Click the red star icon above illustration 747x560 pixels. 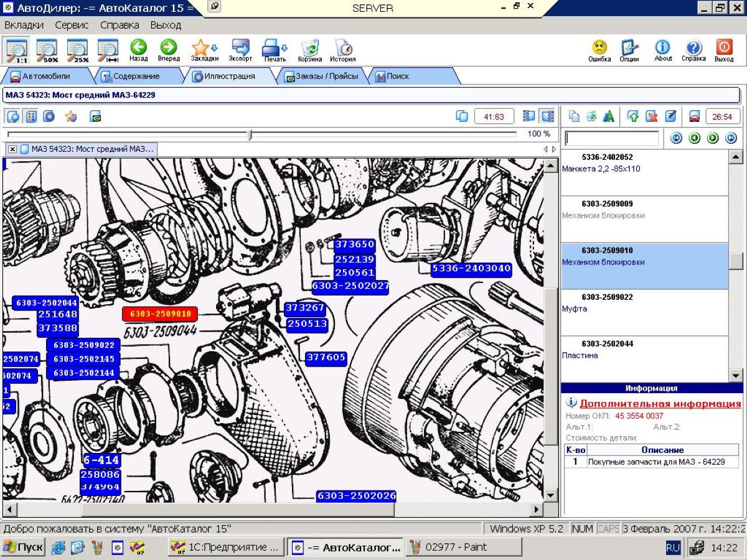(71, 116)
